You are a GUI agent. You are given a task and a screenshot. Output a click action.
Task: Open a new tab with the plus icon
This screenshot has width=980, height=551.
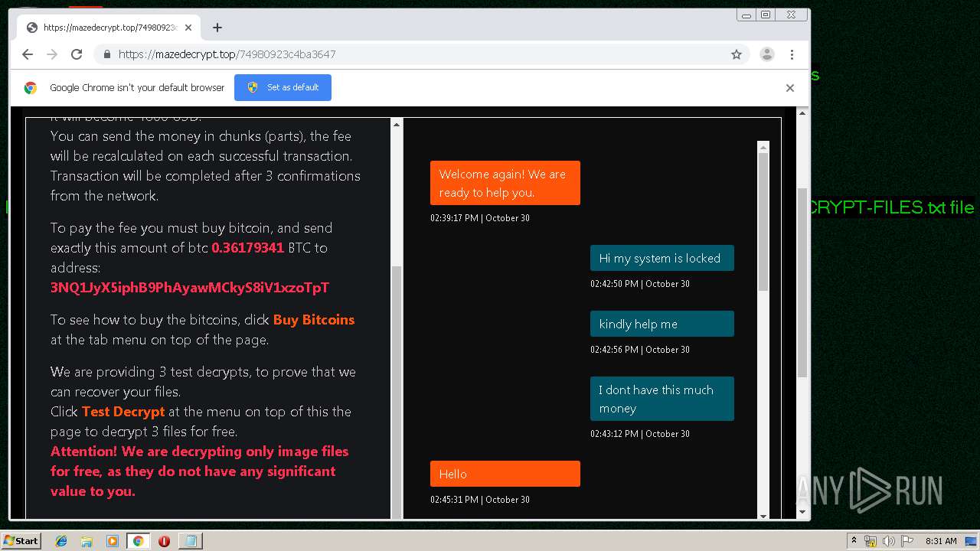(x=217, y=28)
